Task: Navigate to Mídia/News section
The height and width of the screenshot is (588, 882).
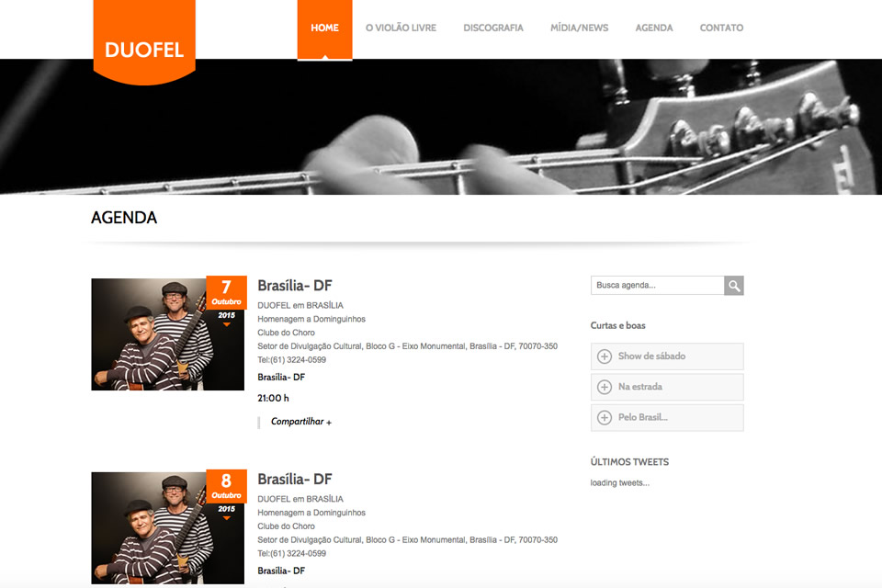Action: click(579, 28)
